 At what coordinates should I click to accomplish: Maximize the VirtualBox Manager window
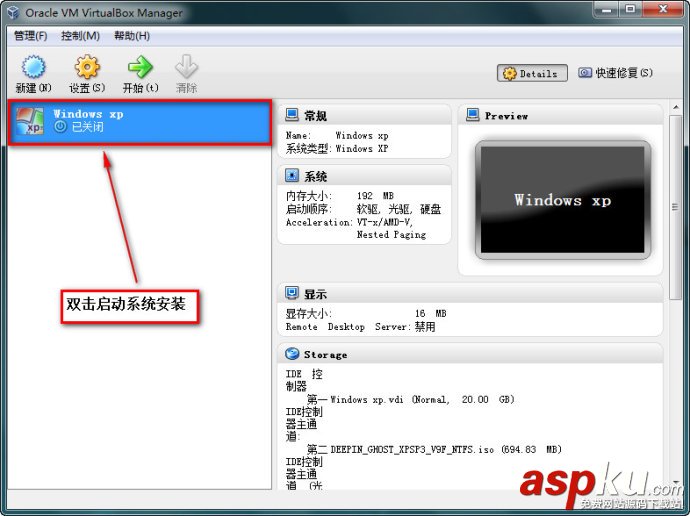tap(630, 9)
